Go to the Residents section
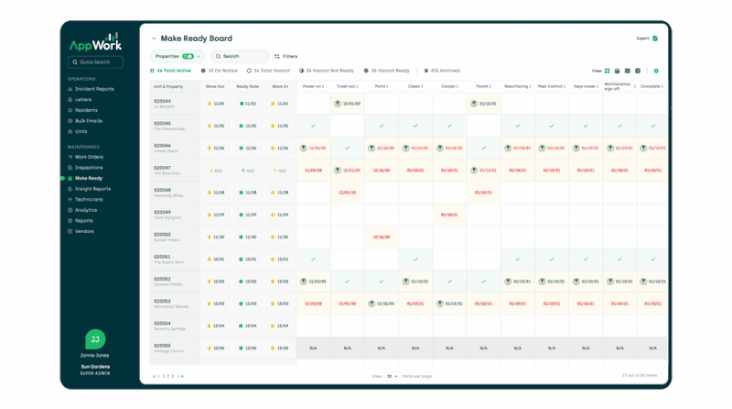732x409 pixels. pyautogui.click(x=83, y=110)
